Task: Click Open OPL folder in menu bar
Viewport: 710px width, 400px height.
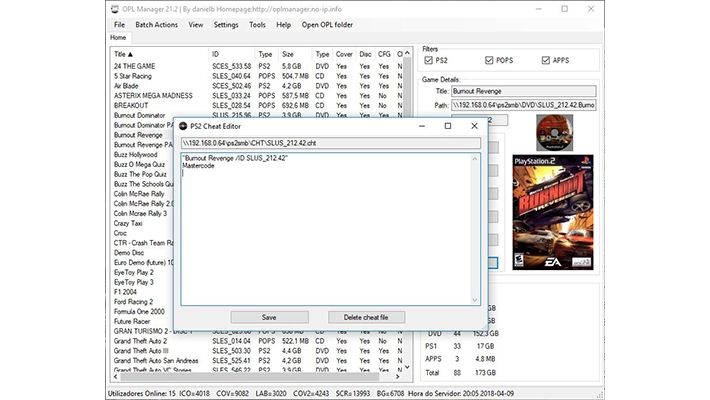Action: 327,25
